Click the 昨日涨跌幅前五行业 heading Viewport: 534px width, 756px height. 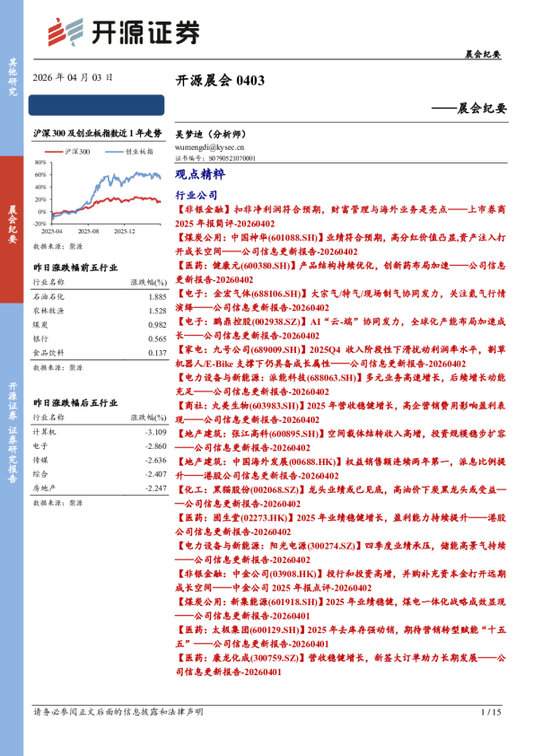coord(75,268)
